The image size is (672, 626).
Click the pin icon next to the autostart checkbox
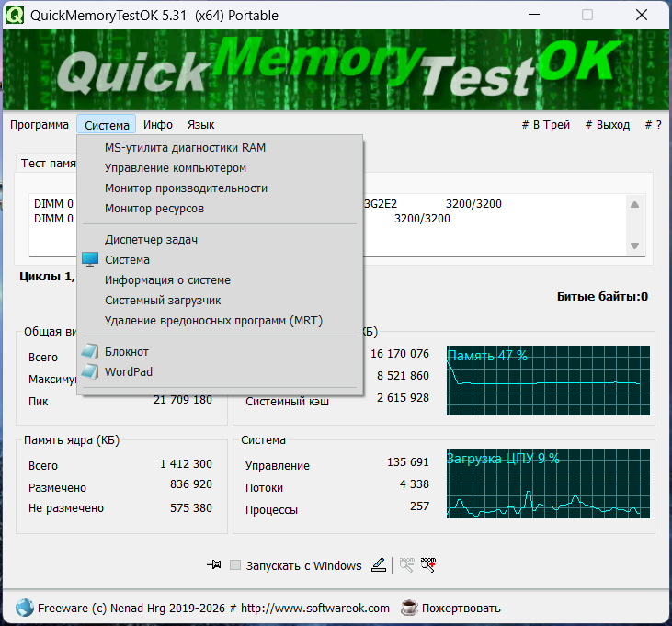pos(215,565)
